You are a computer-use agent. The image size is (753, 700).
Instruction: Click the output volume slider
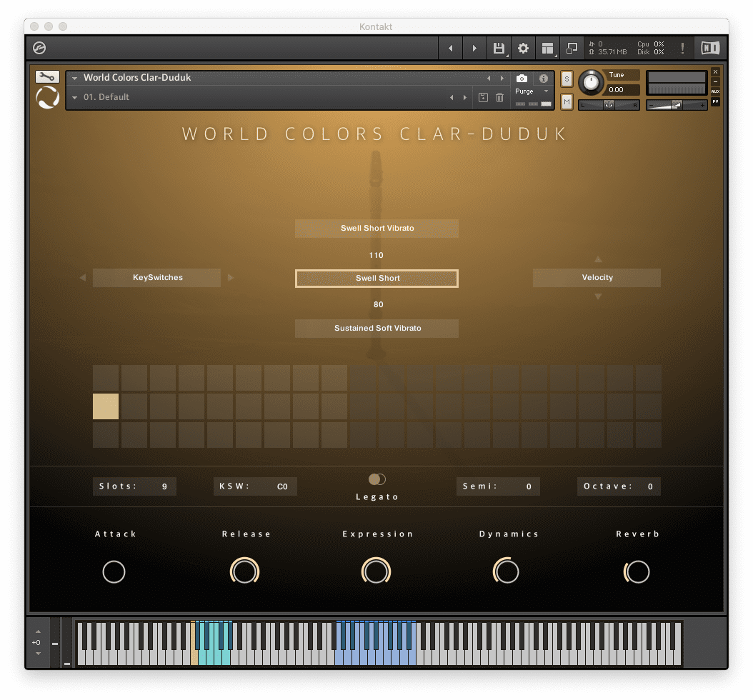(677, 105)
